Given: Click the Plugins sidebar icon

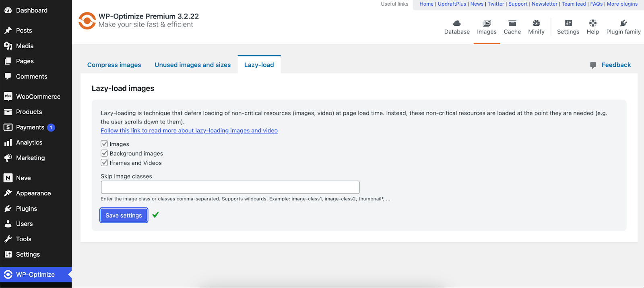Looking at the screenshot, I should [8, 208].
